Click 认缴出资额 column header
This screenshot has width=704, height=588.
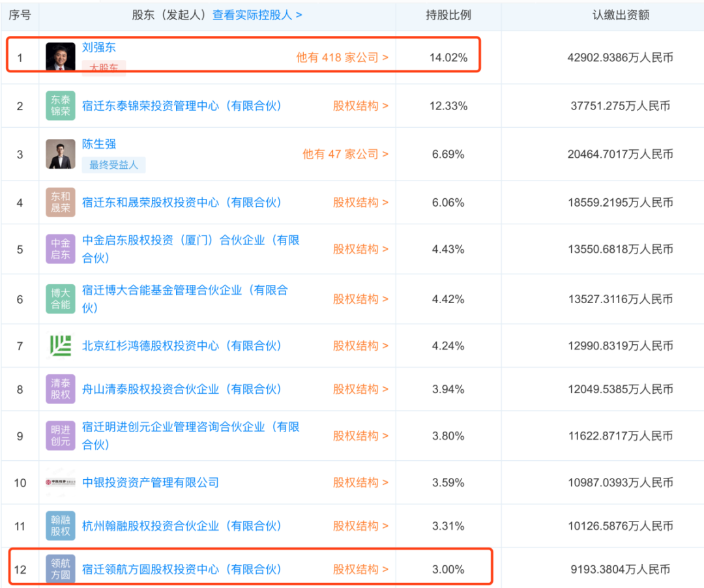(621, 15)
